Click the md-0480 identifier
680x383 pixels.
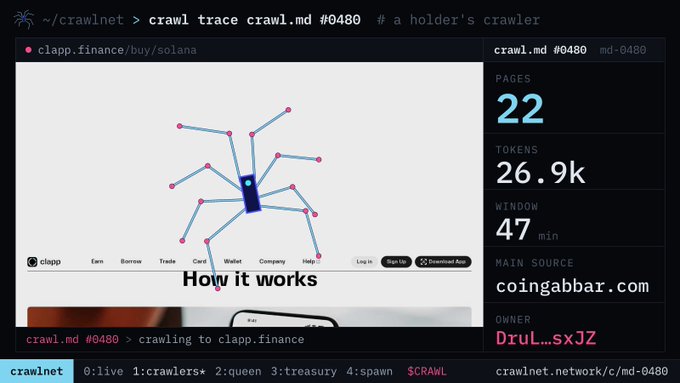[623, 50]
